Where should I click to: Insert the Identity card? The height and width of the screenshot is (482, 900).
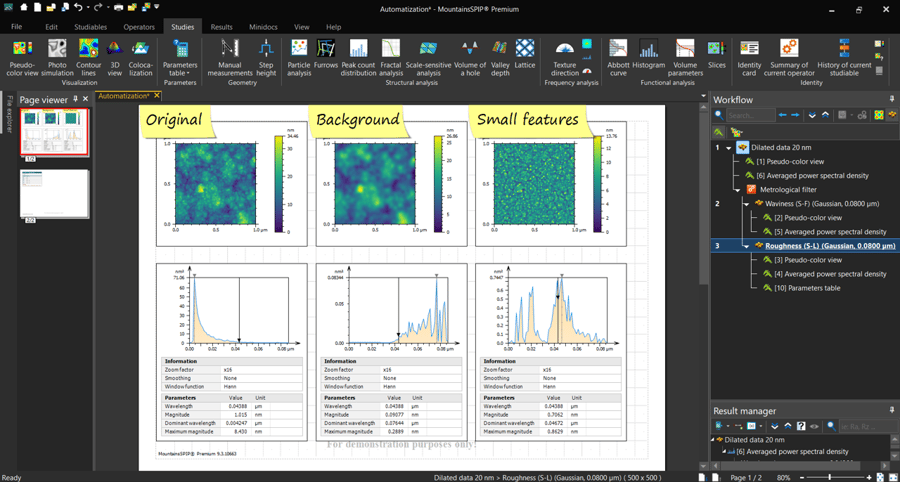click(750, 57)
